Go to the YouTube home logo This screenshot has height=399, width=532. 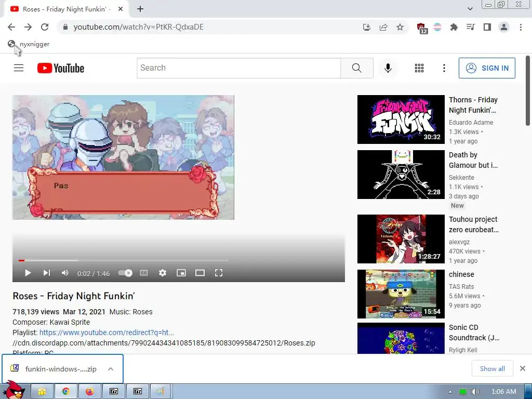[61, 68]
